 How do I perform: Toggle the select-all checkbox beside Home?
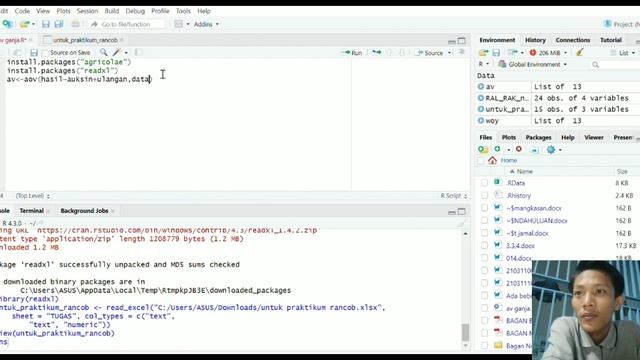pos(480,160)
